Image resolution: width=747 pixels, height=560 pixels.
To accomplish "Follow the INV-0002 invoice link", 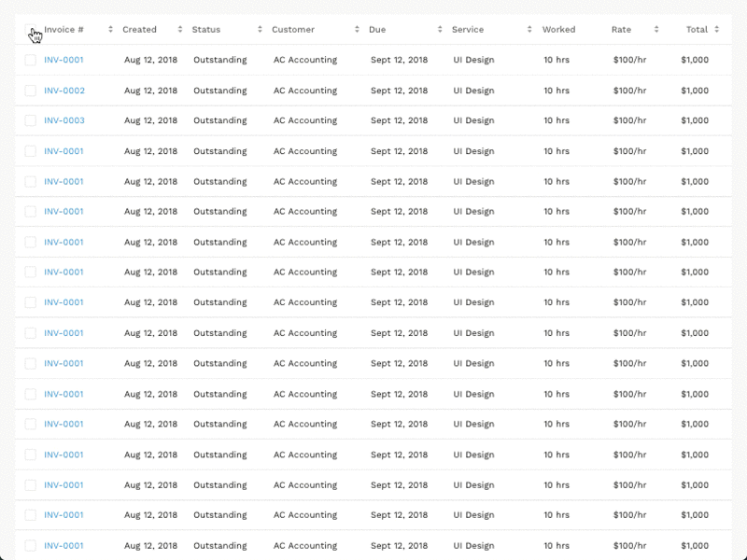I will pyautogui.click(x=63, y=91).
